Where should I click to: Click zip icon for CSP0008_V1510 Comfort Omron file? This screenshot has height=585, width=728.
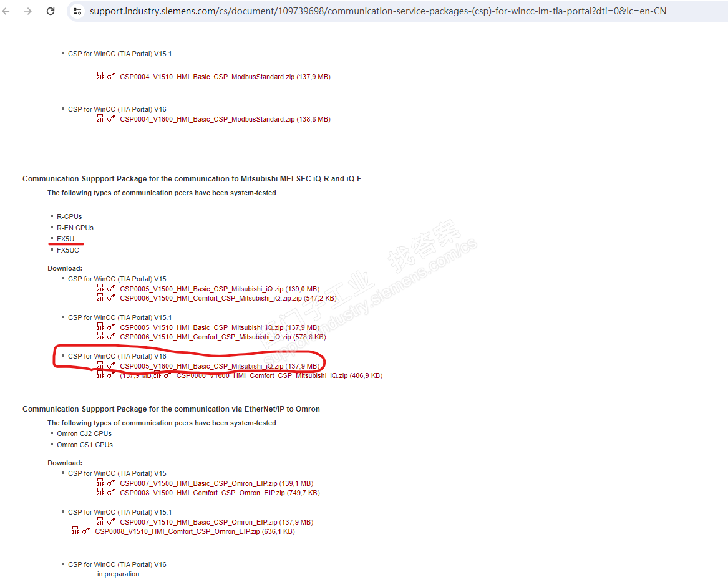click(x=75, y=530)
